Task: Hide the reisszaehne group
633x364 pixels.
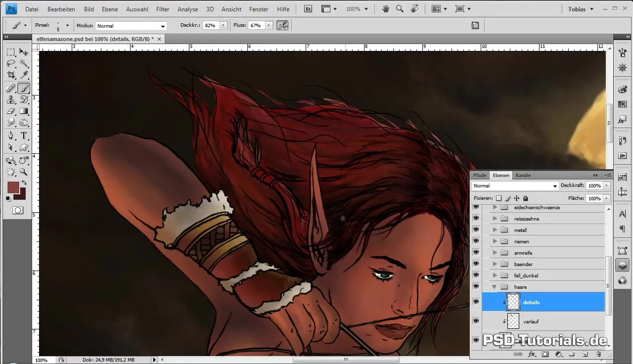Action: [476, 219]
